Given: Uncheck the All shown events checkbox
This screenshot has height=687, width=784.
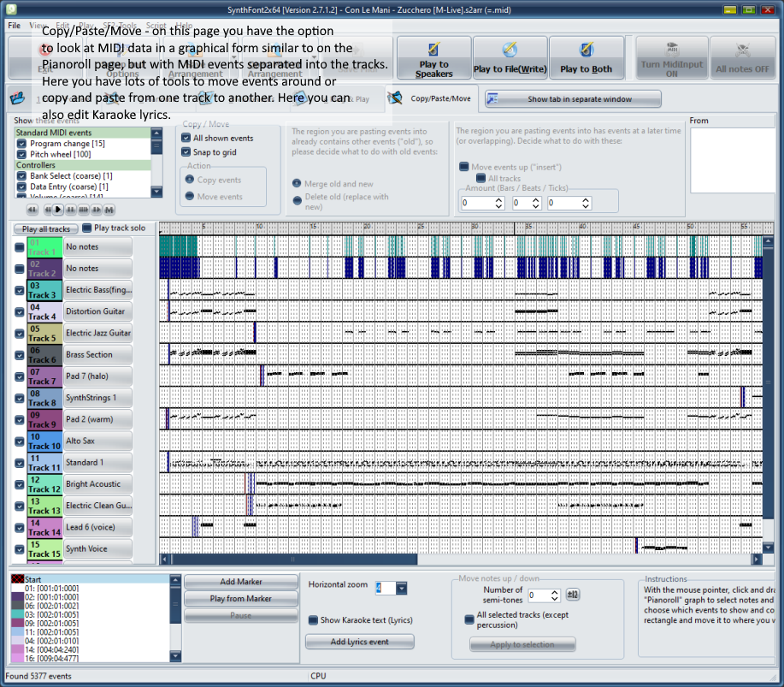Looking at the screenshot, I should click(186, 138).
